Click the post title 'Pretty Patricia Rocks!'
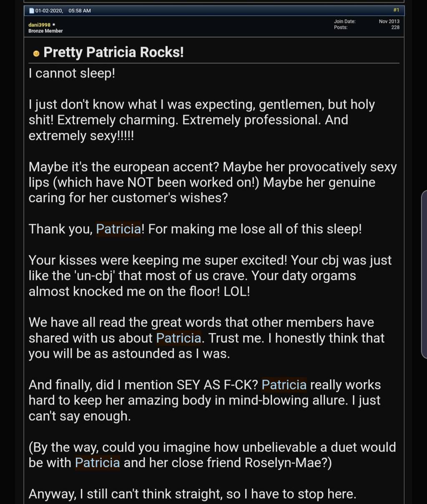Screen dimensions: 427x504 tap(113, 52)
